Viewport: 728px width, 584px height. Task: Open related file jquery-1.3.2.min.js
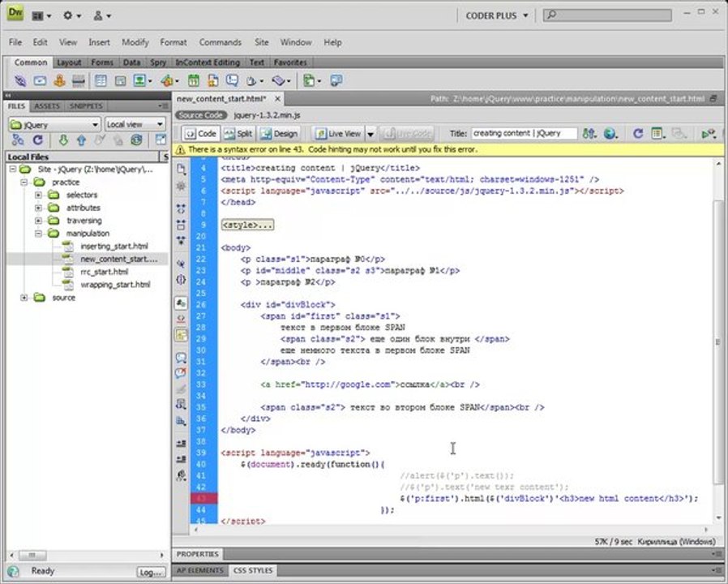(267, 115)
